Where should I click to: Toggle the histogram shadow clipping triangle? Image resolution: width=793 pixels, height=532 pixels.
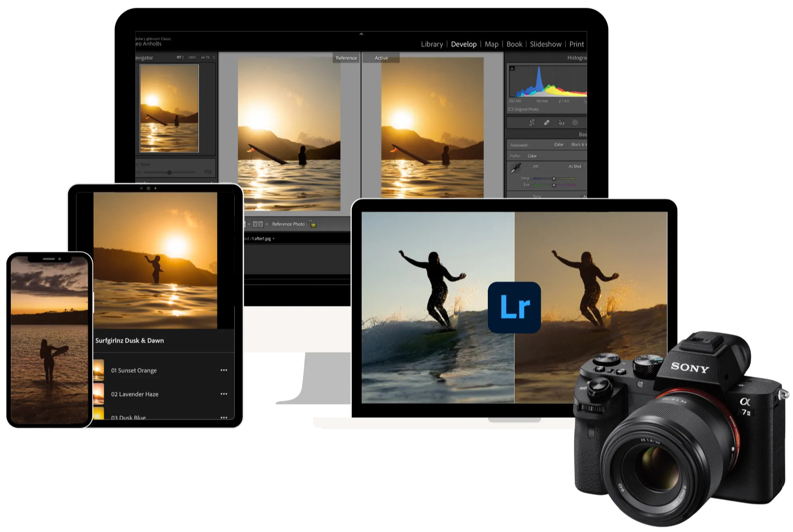click(512, 68)
